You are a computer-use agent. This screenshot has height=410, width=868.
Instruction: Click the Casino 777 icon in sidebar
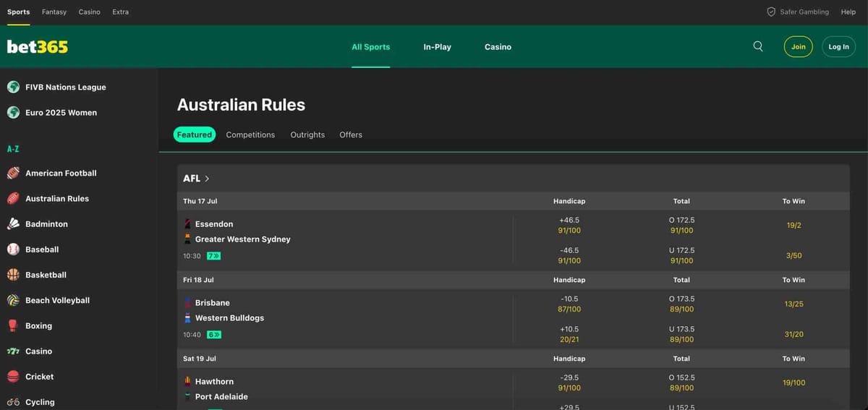pyautogui.click(x=13, y=351)
